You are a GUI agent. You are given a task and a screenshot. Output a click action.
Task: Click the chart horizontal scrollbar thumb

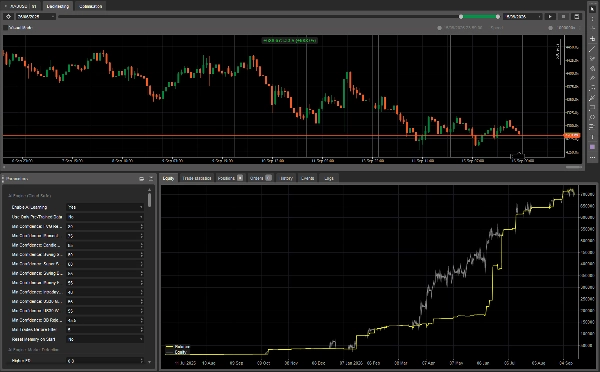click(x=574, y=167)
